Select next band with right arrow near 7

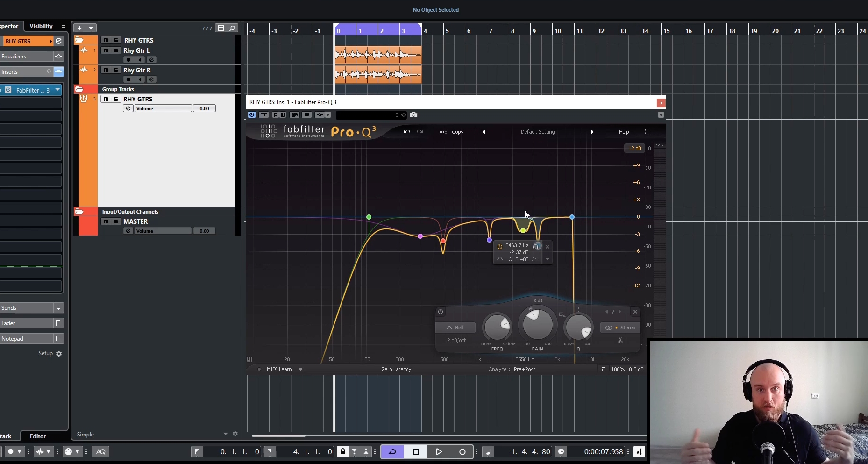coord(620,312)
